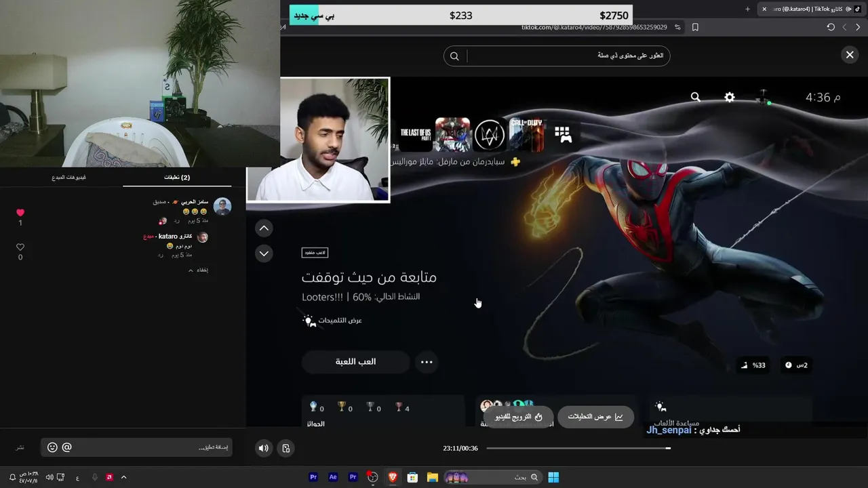This screenshot has height=488, width=868.
Task: Show hints for Looters activity
Action: point(332,321)
